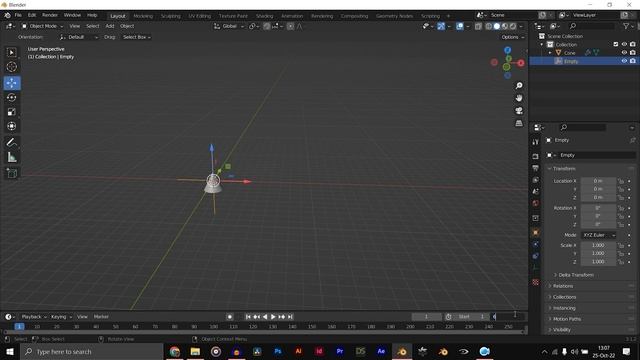This screenshot has height=360, width=640.
Task: Switch to material preview shading
Action: point(505,26)
